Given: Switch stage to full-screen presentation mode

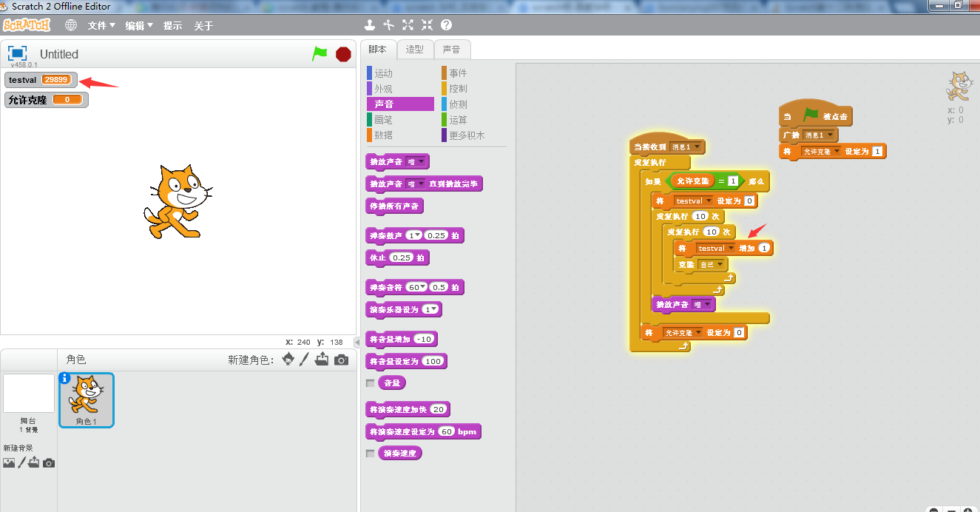Looking at the screenshot, I should click(x=17, y=53).
